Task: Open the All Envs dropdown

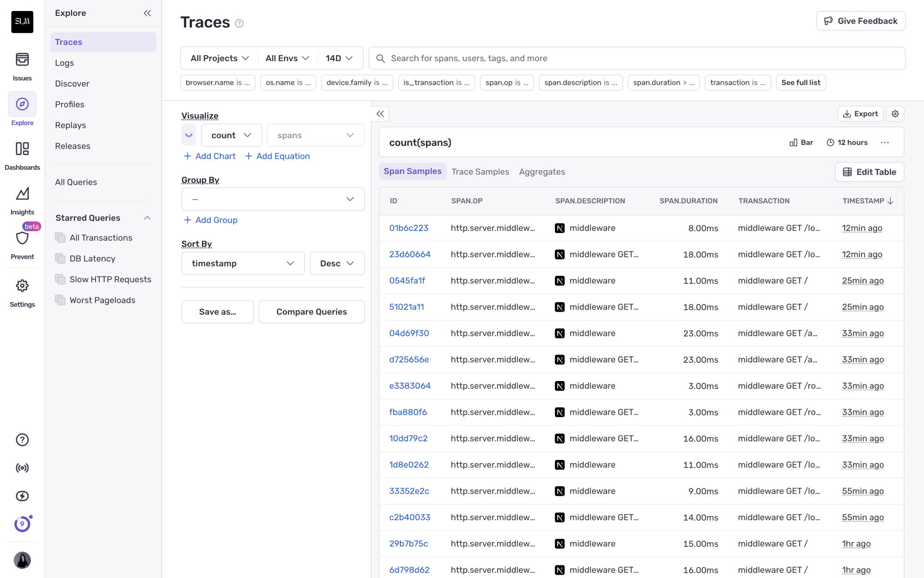Action: click(287, 58)
